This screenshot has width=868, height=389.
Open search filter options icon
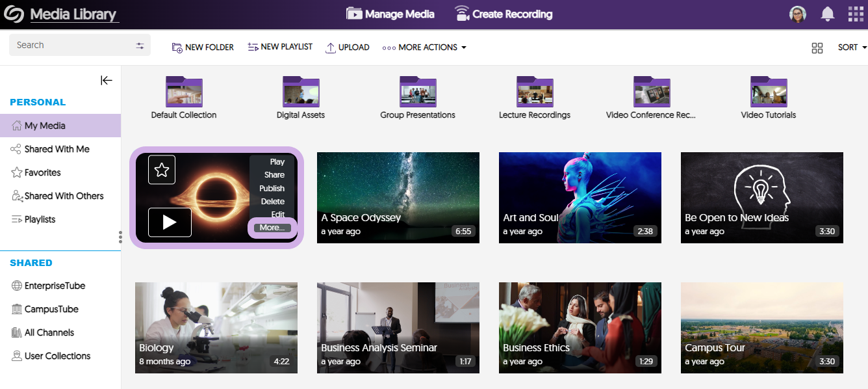[140, 46]
